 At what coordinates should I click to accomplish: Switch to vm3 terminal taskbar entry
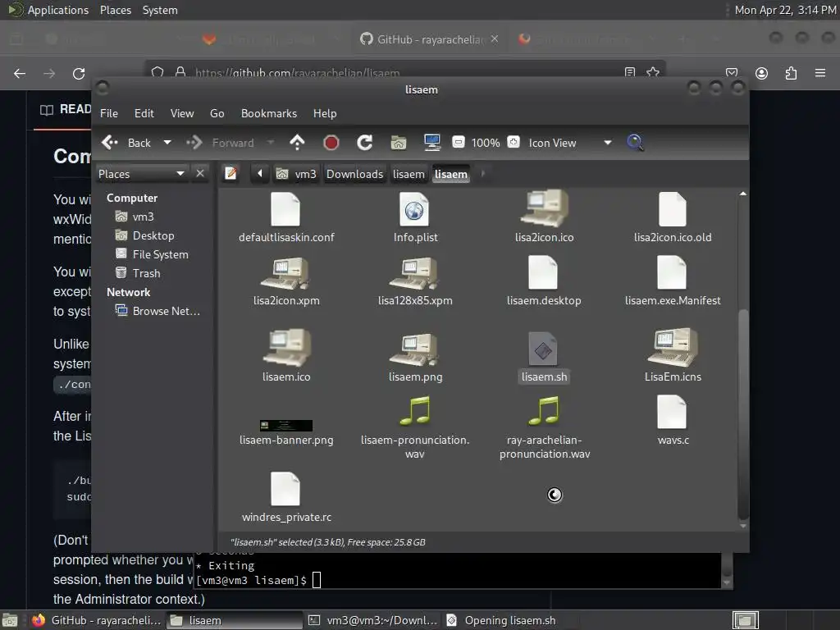click(x=373, y=620)
